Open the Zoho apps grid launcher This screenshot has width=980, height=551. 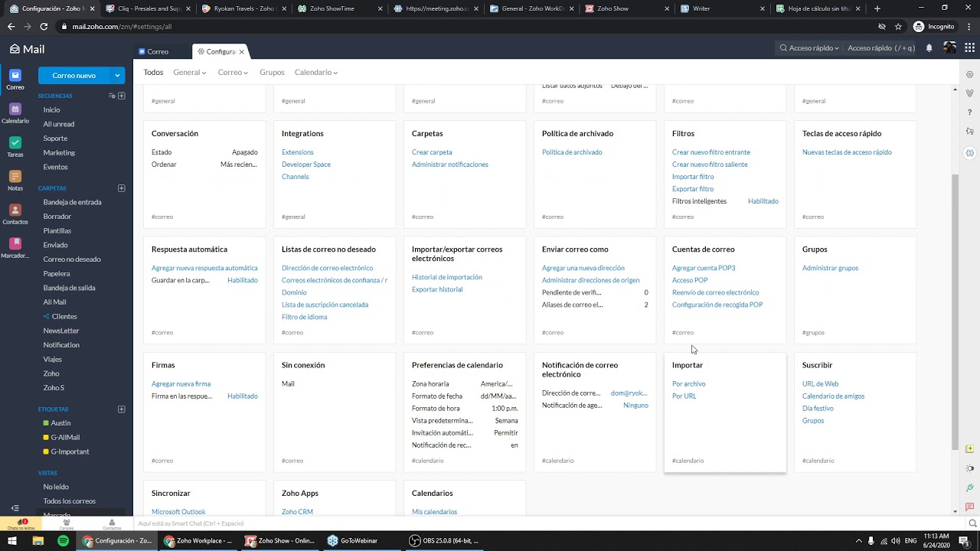[x=970, y=48]
